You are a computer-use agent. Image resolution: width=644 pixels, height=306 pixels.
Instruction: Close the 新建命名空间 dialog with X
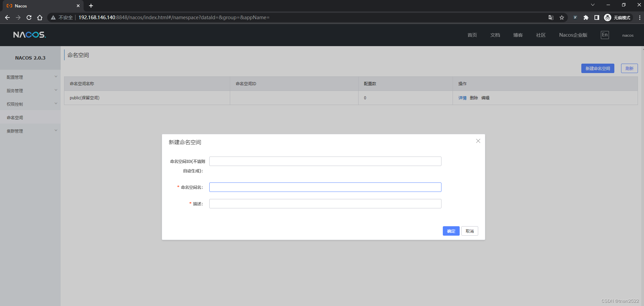(x=478, y=141)
